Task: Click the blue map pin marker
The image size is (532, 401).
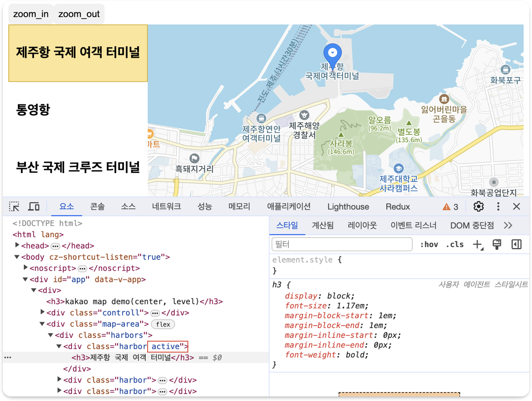Action: pyautogui.click(x=333, y=55)
